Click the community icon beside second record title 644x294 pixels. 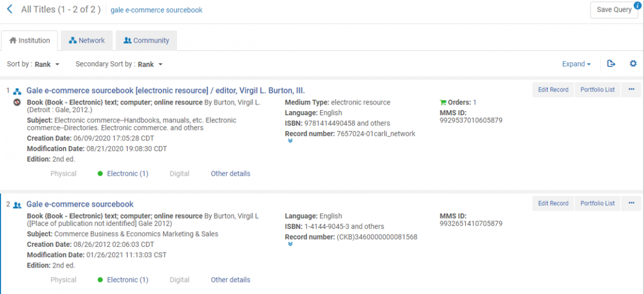point(17,204)
